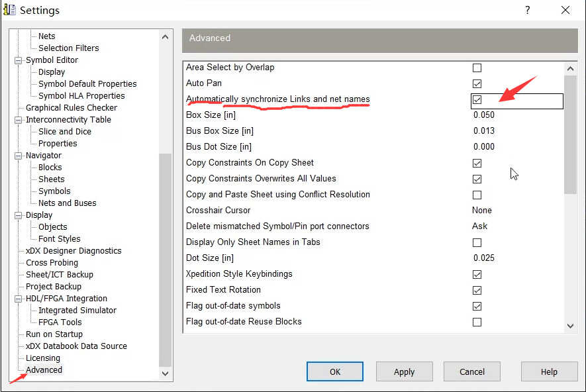Open Run on Startup settings
The height and width of the screenshot is (392, 586).
54,334
